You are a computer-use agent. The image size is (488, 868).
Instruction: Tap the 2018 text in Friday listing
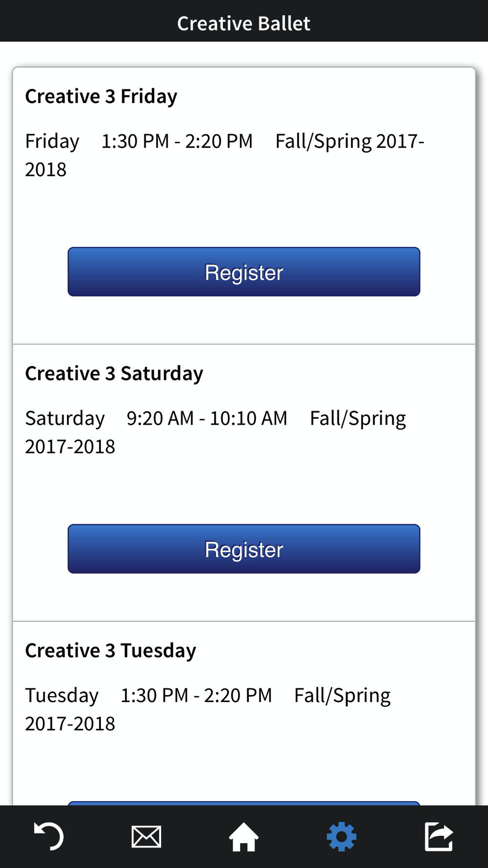[45, 169]
